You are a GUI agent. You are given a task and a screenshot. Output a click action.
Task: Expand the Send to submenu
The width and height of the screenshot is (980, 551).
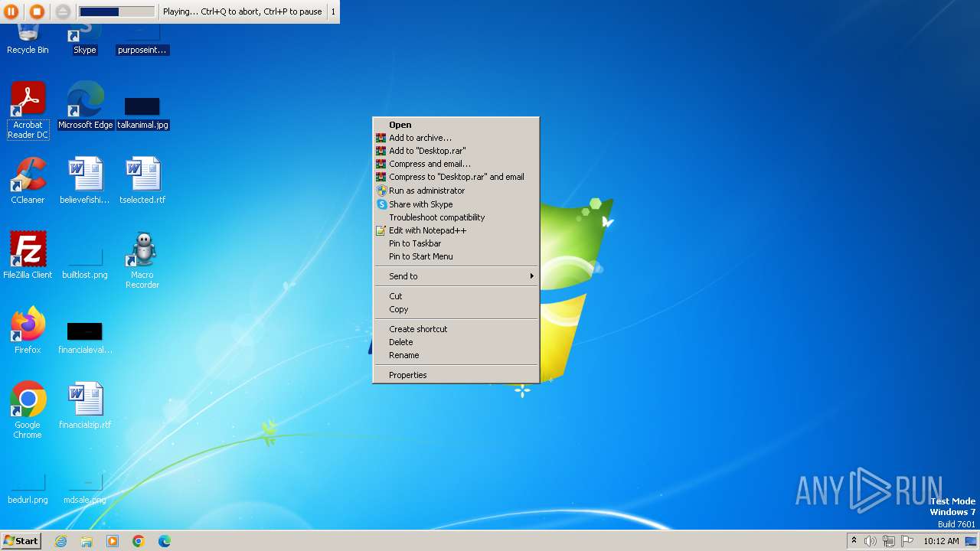[456, 276]
